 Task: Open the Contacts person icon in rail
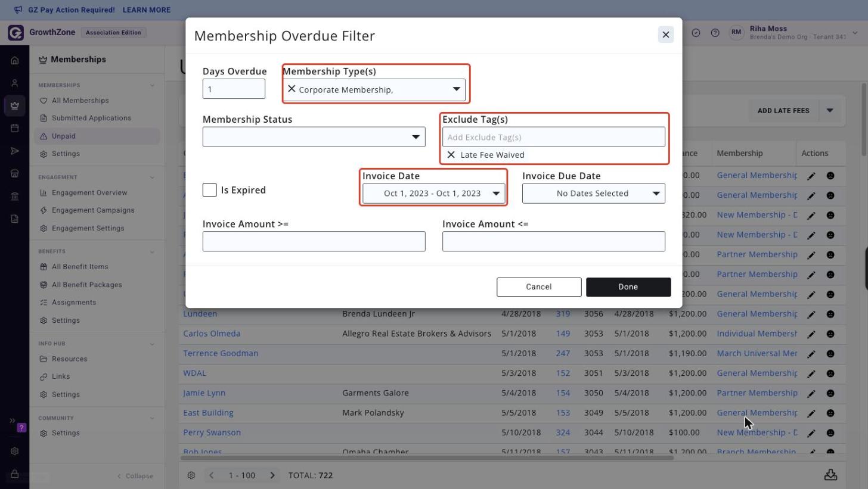pos(15,83)
